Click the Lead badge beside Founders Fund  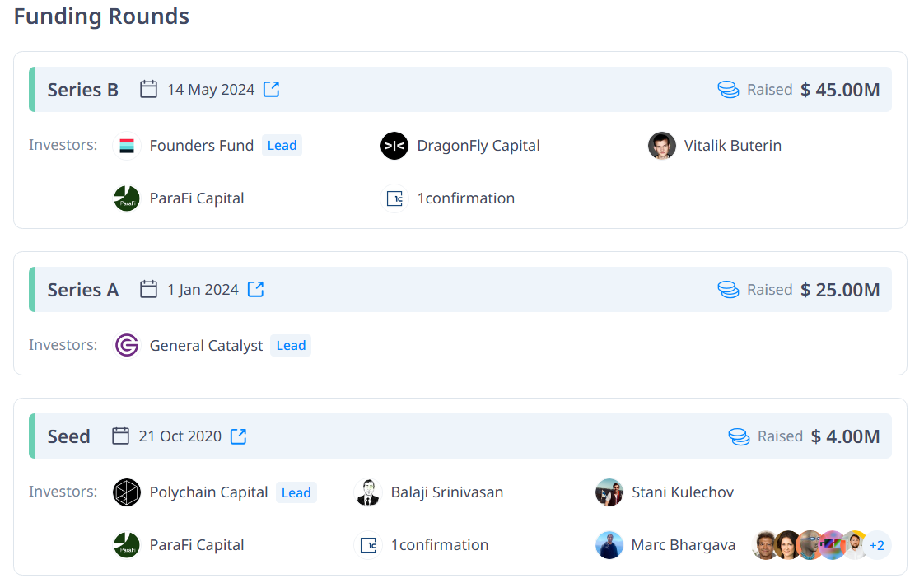pyautogui.click(x=282, y=146)
